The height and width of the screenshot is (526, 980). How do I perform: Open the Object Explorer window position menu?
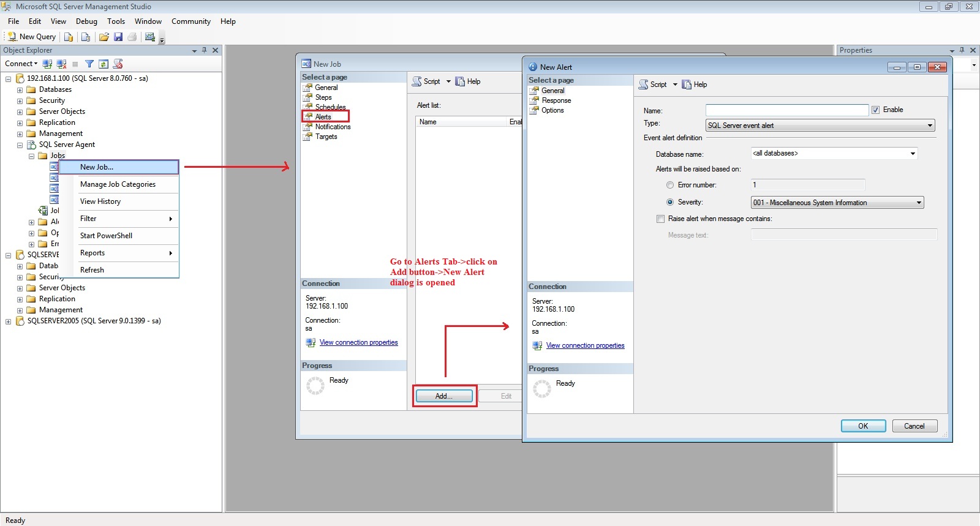point(194,51)
